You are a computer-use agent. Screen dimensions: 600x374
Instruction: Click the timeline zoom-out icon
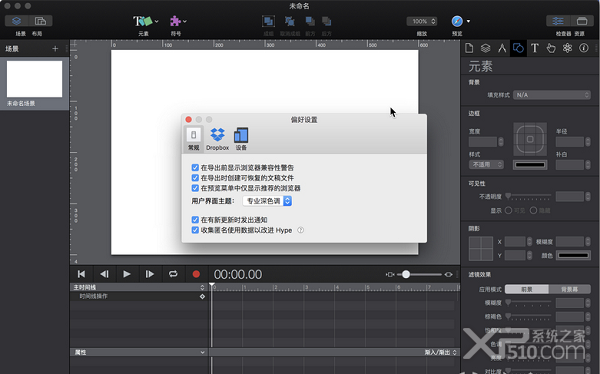390,274
